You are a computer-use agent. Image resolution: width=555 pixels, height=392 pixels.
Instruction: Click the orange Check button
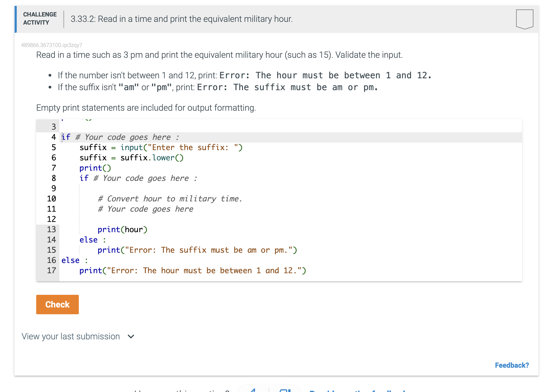pos(57,304)
